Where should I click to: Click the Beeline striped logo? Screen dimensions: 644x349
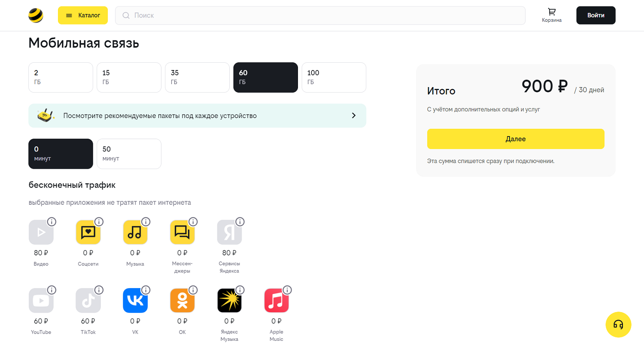pyautogui.click(x=36, y=15)
